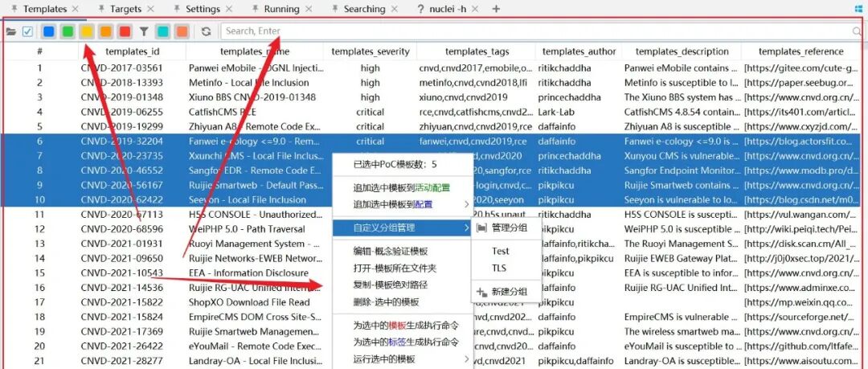Sort by templates_description column header
868x369 pixels.
[x=682, y=51]
